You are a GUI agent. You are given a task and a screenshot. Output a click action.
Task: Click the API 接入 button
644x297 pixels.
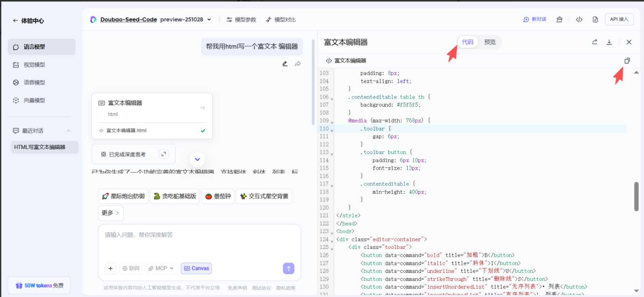(619, 20)
